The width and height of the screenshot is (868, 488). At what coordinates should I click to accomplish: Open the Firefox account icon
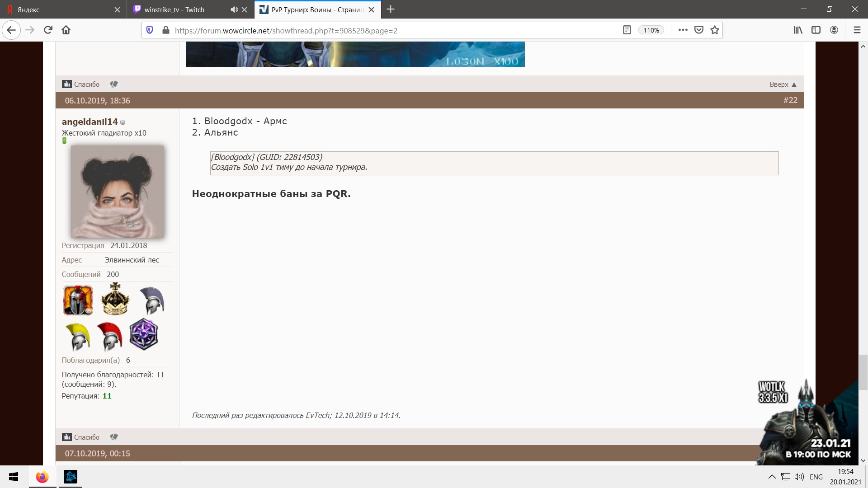834,30
